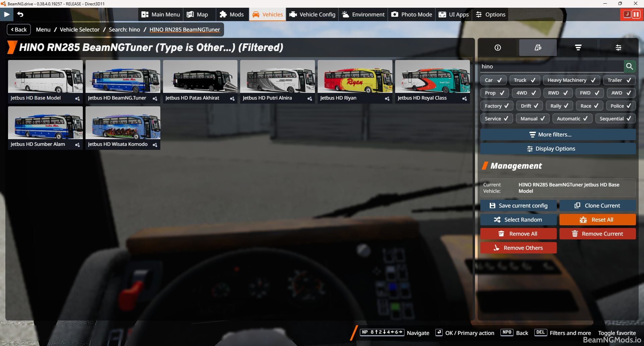The image size is (644, 346).
Task: Click the search magnifier icon beside hino field
Action: [629, 66]
